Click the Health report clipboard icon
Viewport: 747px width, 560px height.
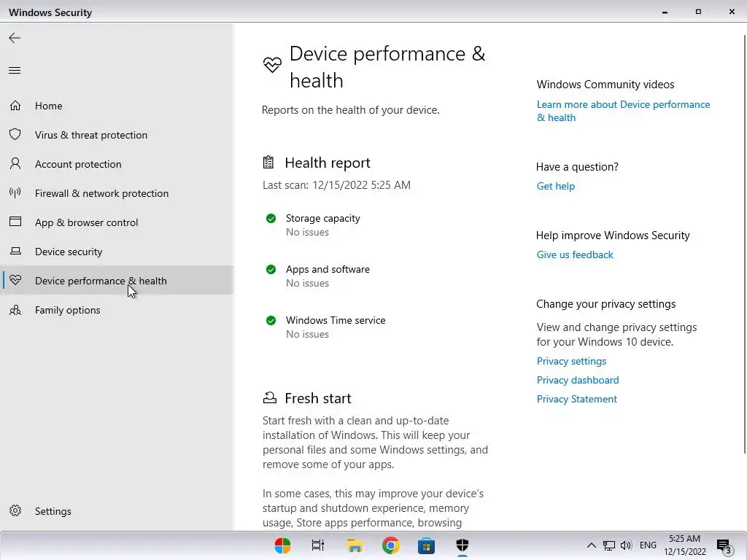tap(268, 163)
